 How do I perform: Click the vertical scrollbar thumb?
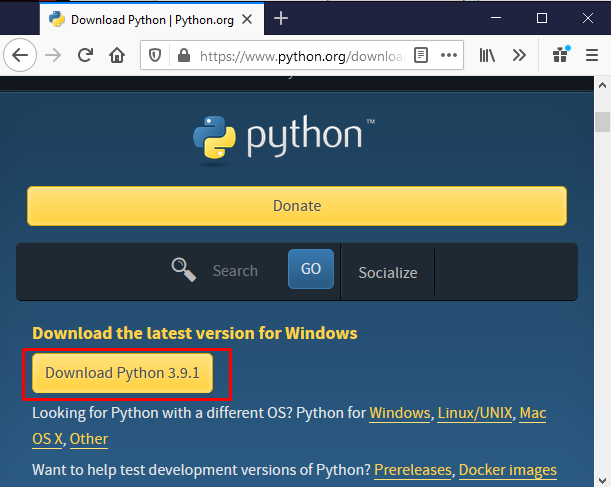coord(602,122)
